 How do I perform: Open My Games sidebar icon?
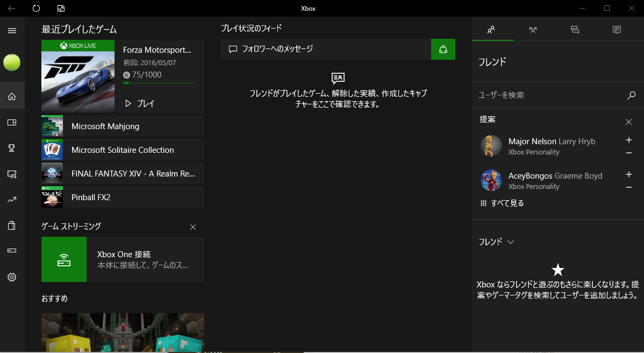[12, 123]
